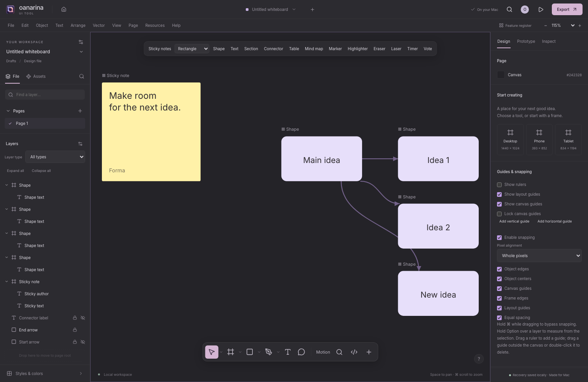
Task: Click Add horizontal guide
Action: pyautogui.click(x=555, y=221)
